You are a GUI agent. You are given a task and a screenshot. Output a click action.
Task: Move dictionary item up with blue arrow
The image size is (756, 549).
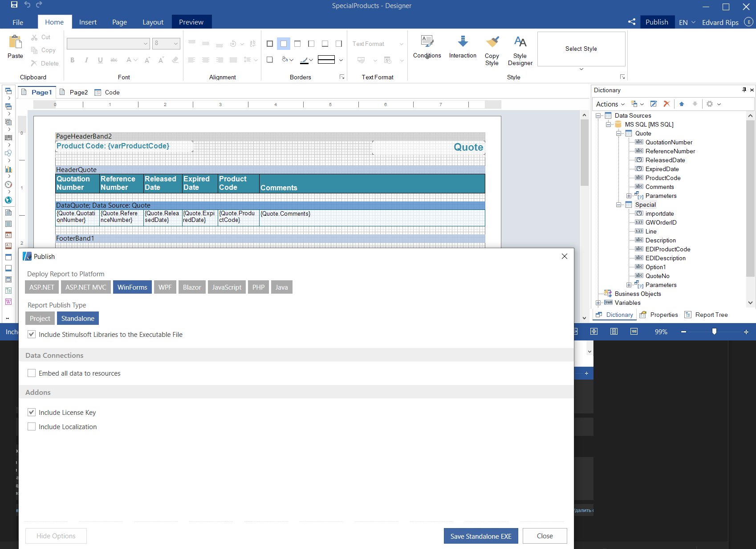pyautogui.click(x=682, y=104)
